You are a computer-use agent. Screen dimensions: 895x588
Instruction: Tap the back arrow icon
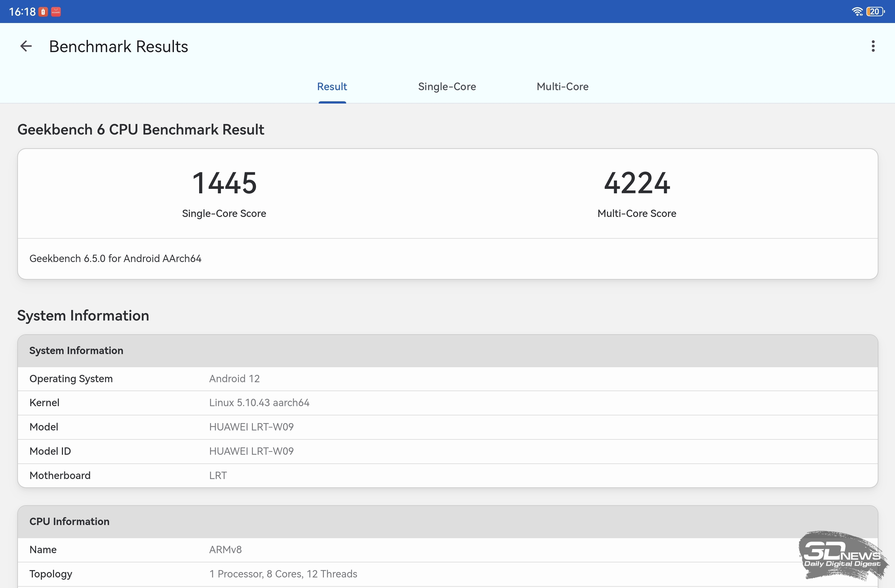(26, 46)
